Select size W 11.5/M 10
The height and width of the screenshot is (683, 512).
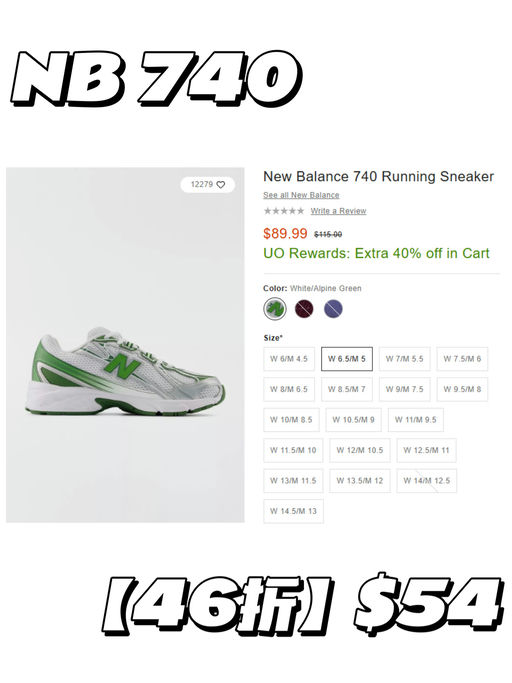click(293, 450)
